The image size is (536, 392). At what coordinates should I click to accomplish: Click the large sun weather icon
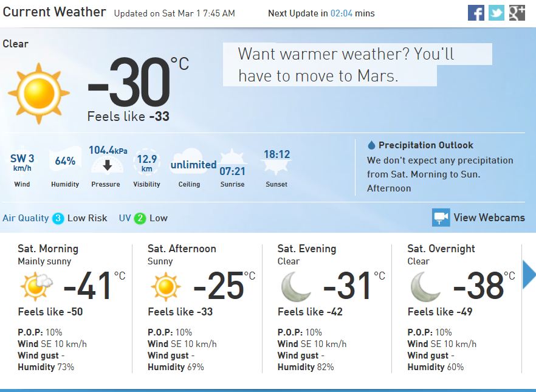tap(38, 94)
